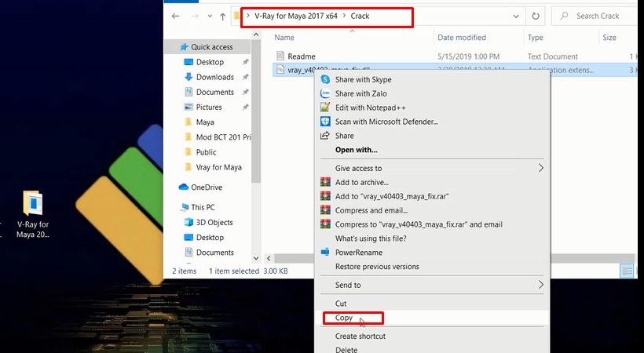The image size is (644, 353).
Task: Sort files by Name column header
Action: (284, 38)
